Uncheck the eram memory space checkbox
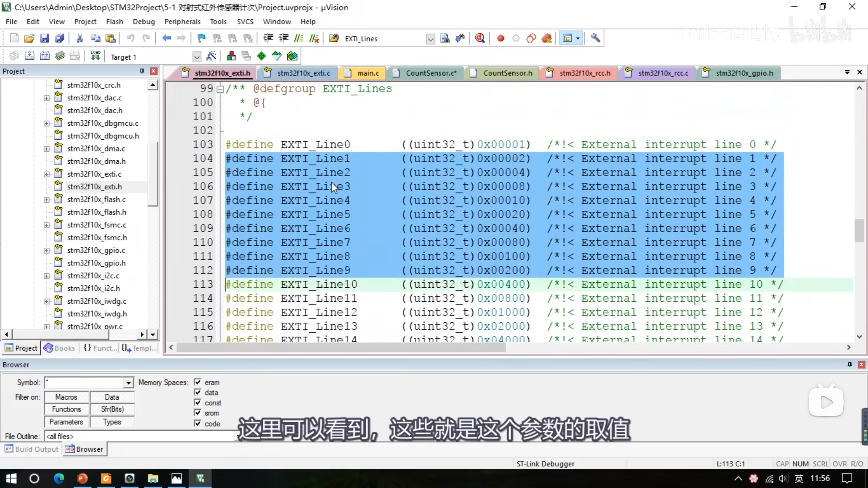Image resolution: width=868 pixels, height=488 pixels. click(x=198, y=382)
